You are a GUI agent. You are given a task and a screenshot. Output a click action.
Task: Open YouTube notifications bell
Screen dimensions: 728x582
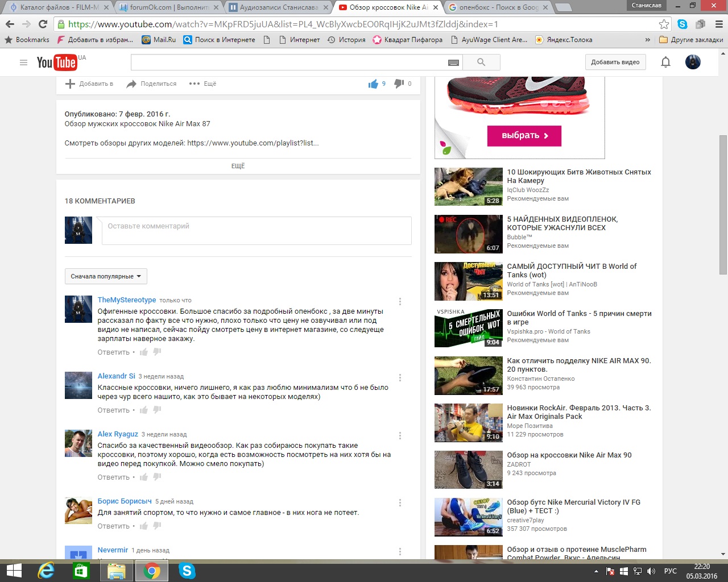pos(665,63)
